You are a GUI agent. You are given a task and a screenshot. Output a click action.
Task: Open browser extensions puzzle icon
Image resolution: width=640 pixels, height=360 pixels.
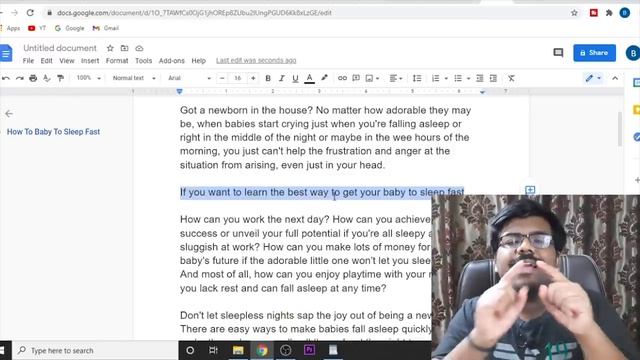pos(609,13)
